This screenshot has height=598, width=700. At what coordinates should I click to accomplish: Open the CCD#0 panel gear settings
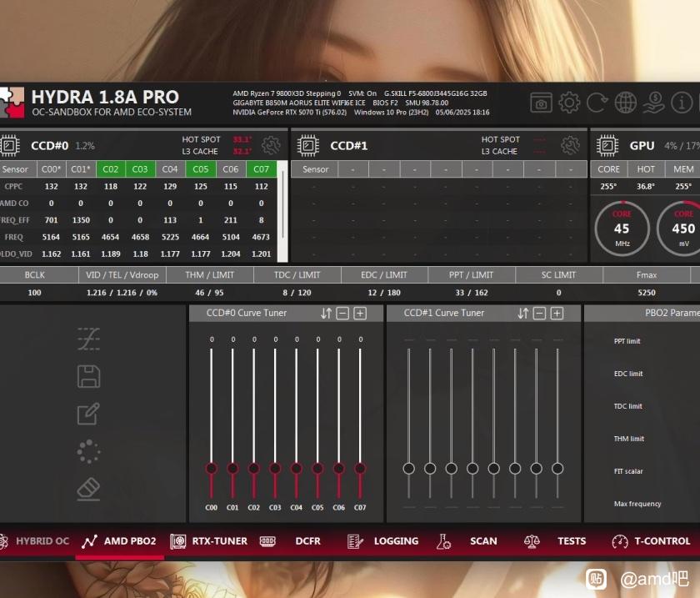tap(271, 145)
